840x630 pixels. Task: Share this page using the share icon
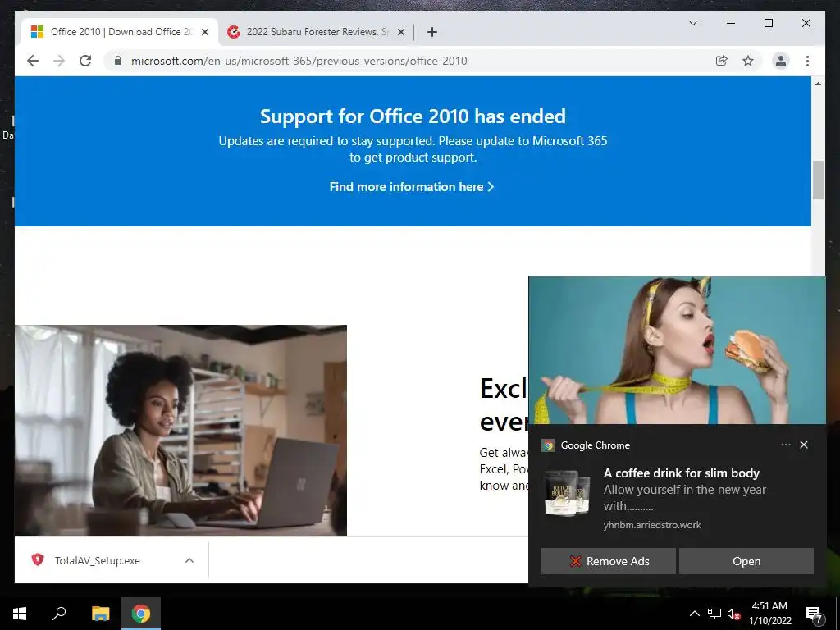(x=722, y=61)
